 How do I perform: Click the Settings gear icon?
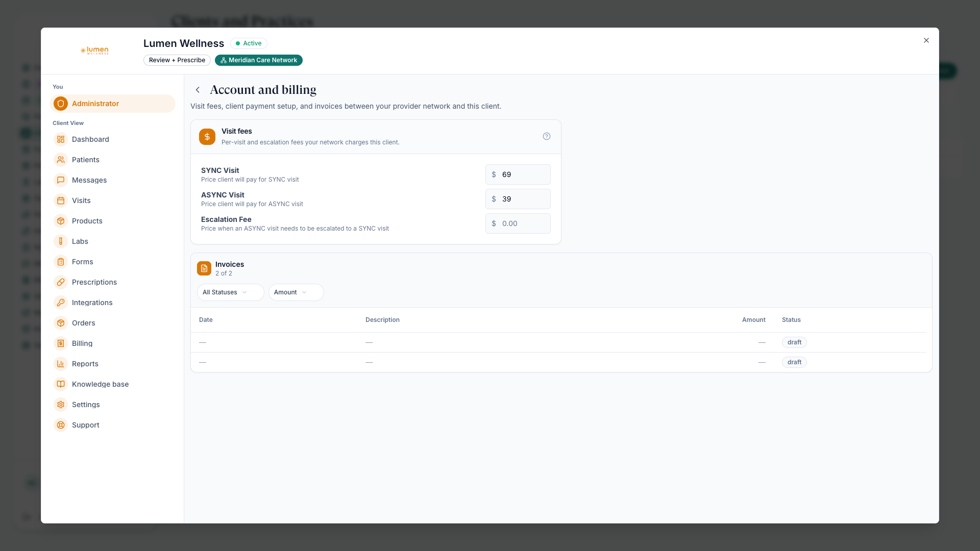tap(61, 405)
